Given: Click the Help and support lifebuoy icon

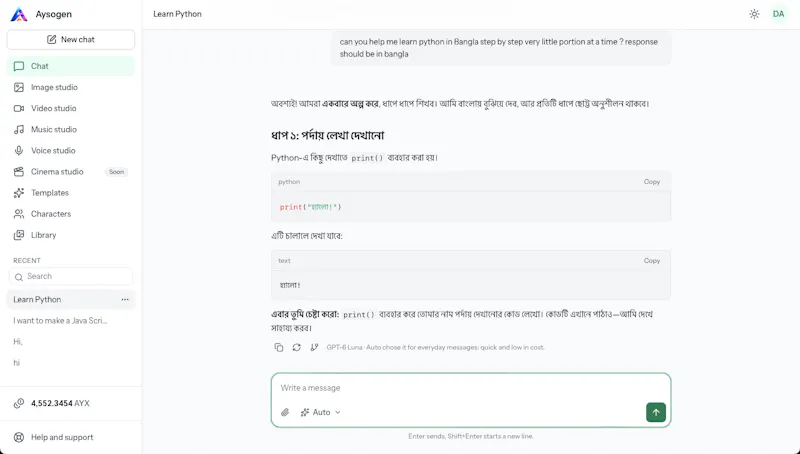Looking at the screenshot, I should (x=19, y=438).
